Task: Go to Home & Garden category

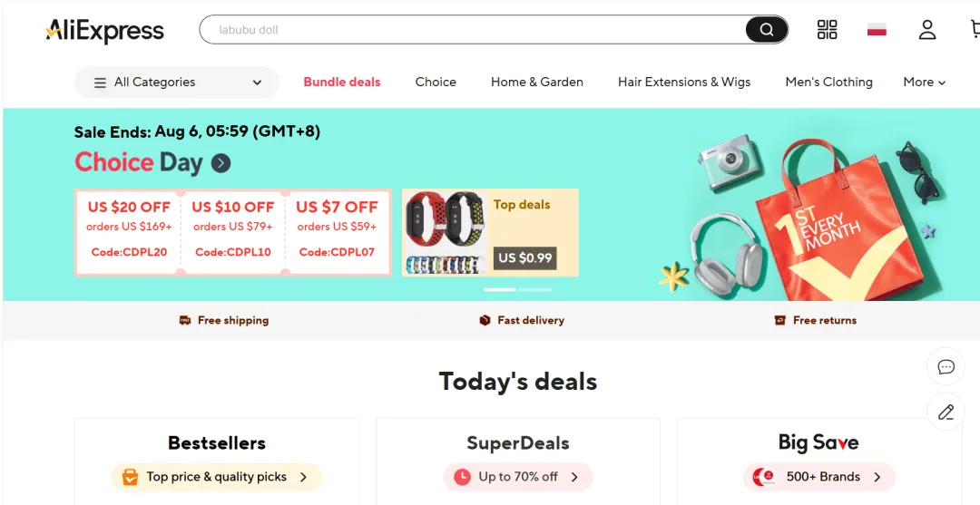Action: [x=537, y=83]
